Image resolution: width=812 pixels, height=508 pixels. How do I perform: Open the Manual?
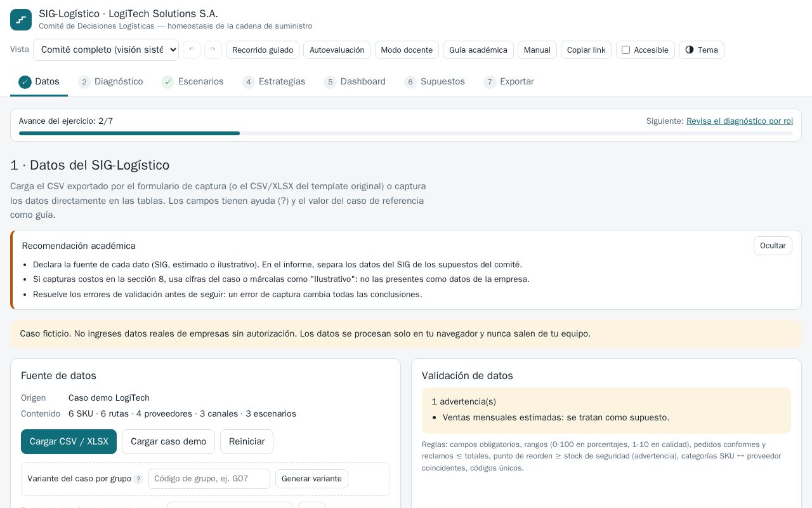point(537,50)
